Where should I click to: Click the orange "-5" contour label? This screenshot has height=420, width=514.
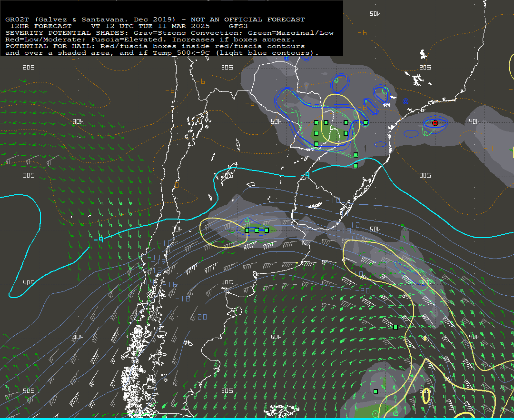point(71,57)
